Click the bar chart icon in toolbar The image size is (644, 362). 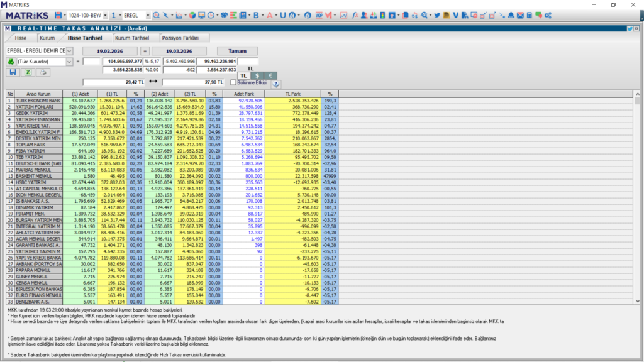179,15
